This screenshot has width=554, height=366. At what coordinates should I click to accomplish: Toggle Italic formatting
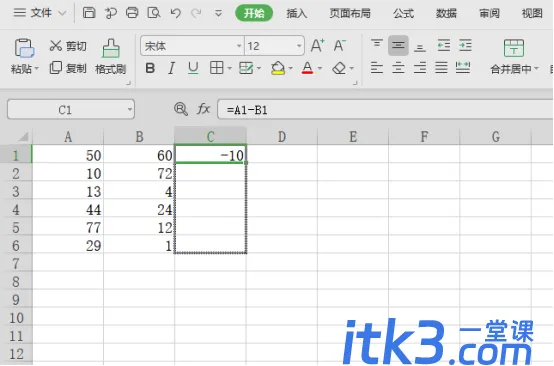pos(172,68)
